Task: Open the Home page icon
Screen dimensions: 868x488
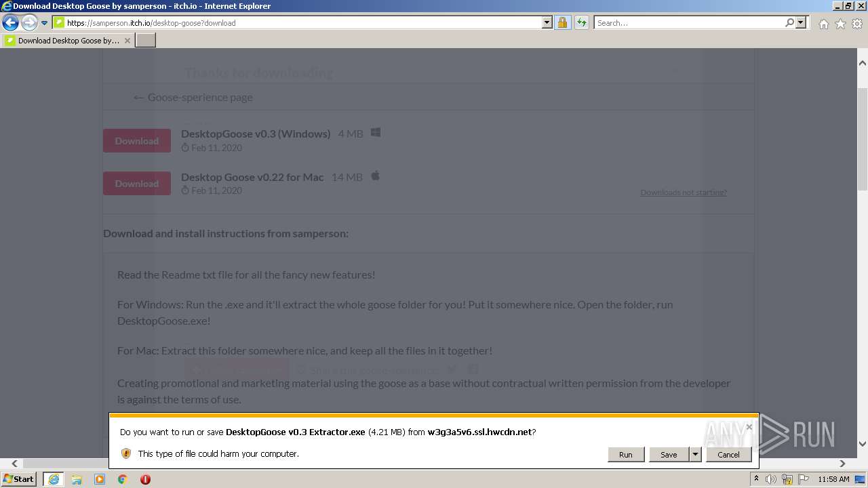Action: tap(823, 24)
